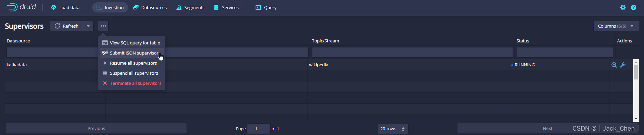This screenshot has height=135, width=644.
Task: Open the Datasources tab
Action: pyautogui.click(x=150, y=7)
